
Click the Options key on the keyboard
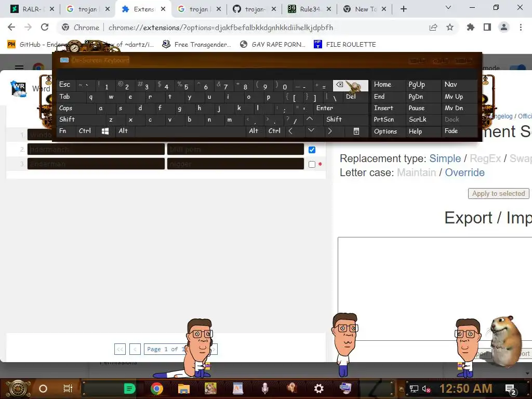pos(388,131)
